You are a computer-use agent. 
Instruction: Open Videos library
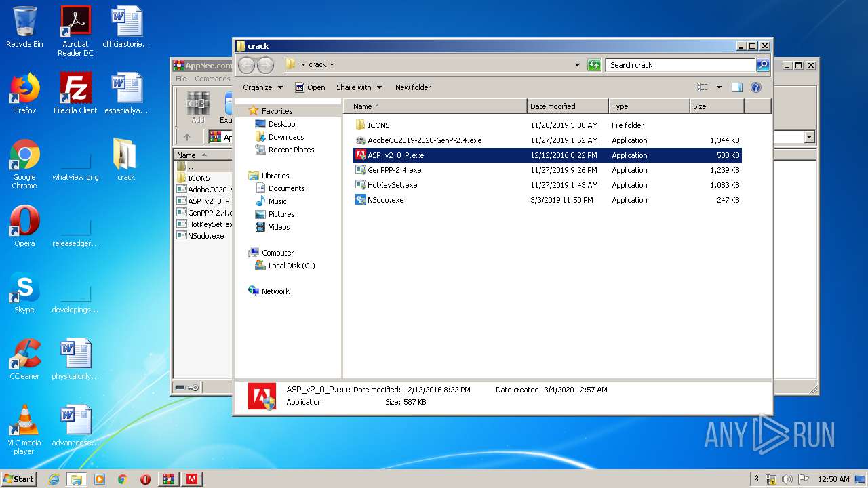[279, 227]
